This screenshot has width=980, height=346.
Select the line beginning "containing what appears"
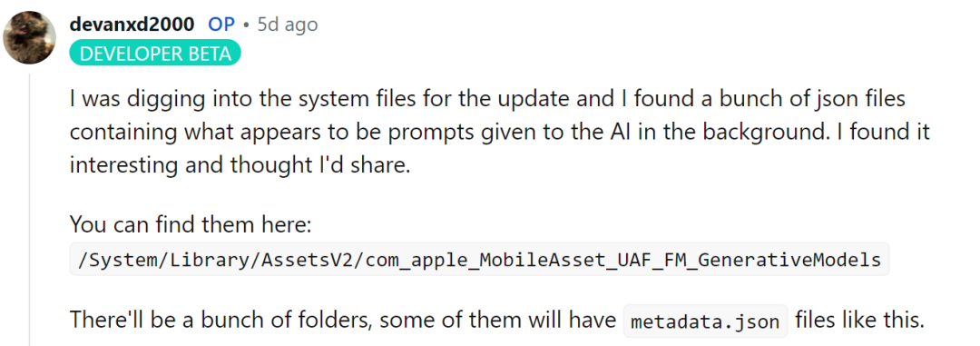pyautogui.click(x=499, y=133)
